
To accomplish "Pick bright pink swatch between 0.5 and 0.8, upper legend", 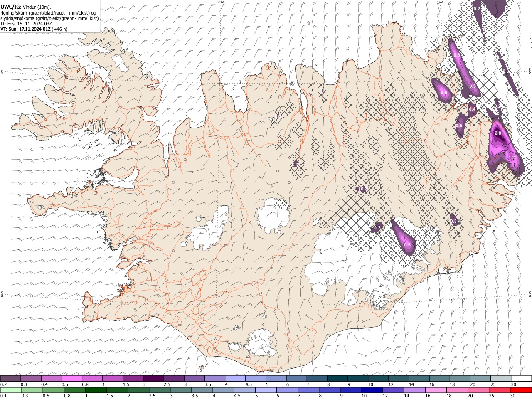I will [x=71, y=378].
